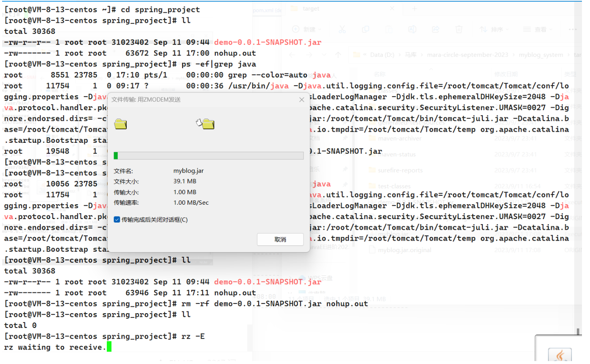Screen dimensions: 590x364
Task: Select the file name value myblog.jar
Action: pyautogui.click(x=189, y=171)
